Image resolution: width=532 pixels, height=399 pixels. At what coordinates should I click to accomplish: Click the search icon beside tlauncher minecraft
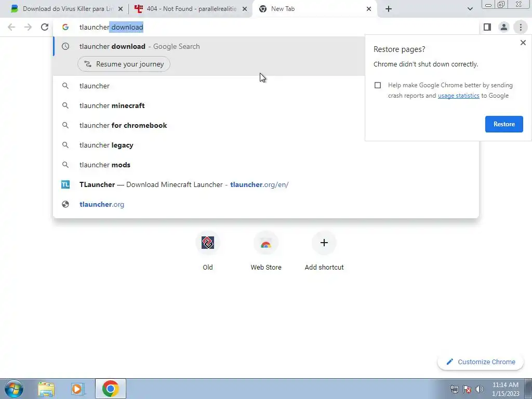pyautogui.click(x=65, y=105)
